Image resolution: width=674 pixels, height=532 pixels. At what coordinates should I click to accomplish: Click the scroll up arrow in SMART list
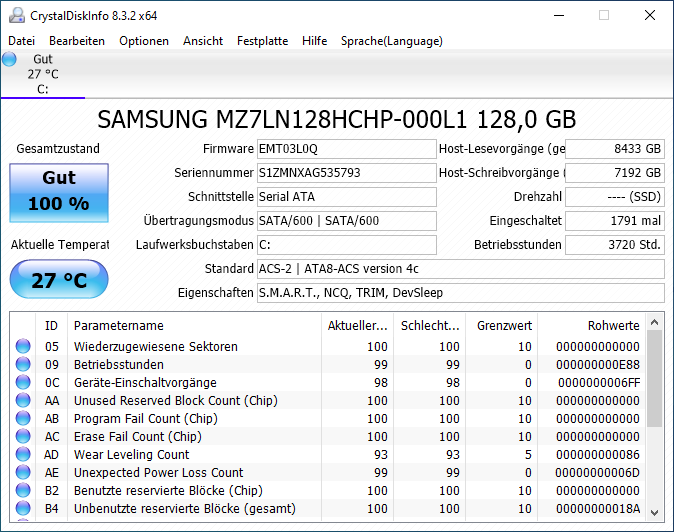coord(655,322)
